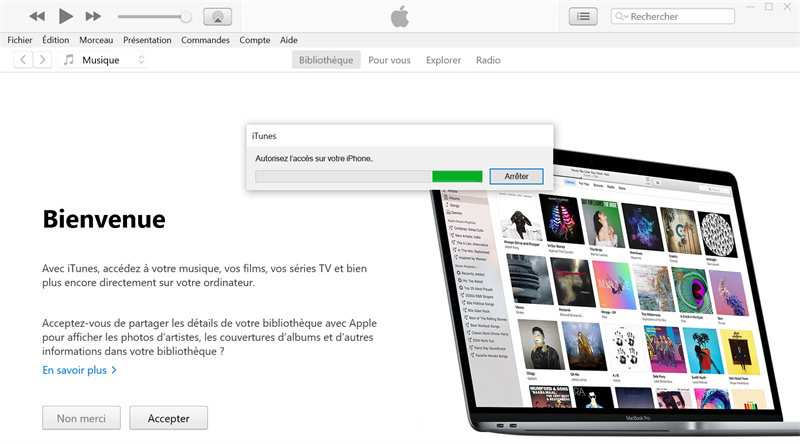Viewport: 800px width, 444px height.
Task: Open the Aide menu
Action: click(289, 40)
